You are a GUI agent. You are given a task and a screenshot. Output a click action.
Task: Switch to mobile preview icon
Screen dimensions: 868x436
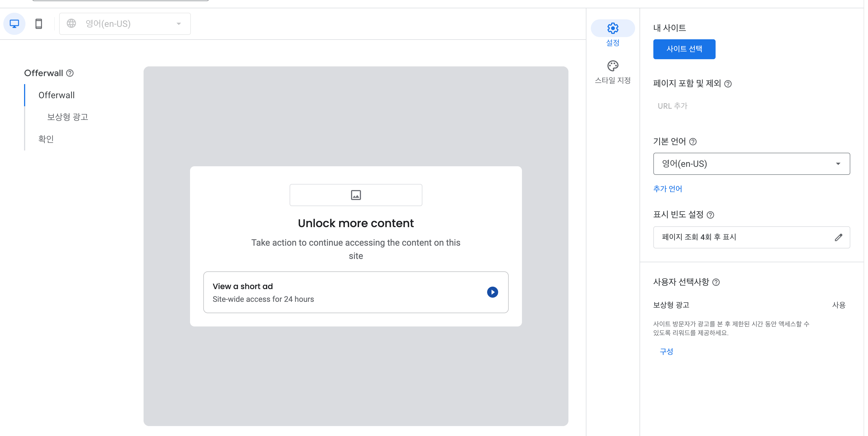(x=39, y=24)
